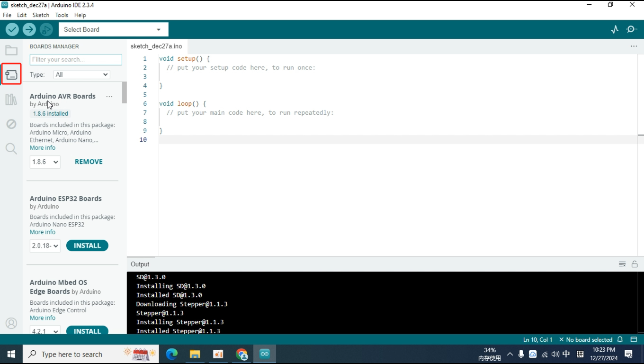Toggle Output scroll lock icon
The image size is (644, 364).
pos(635,264)
